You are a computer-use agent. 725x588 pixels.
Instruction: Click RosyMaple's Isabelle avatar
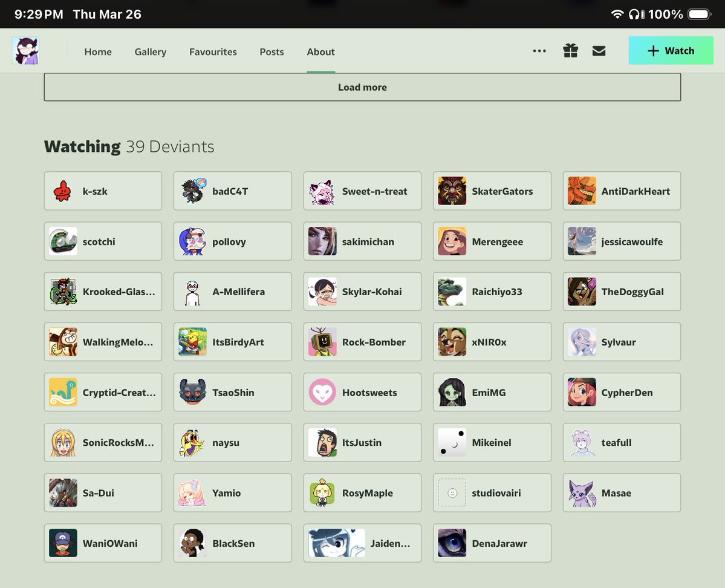point(322,493)
